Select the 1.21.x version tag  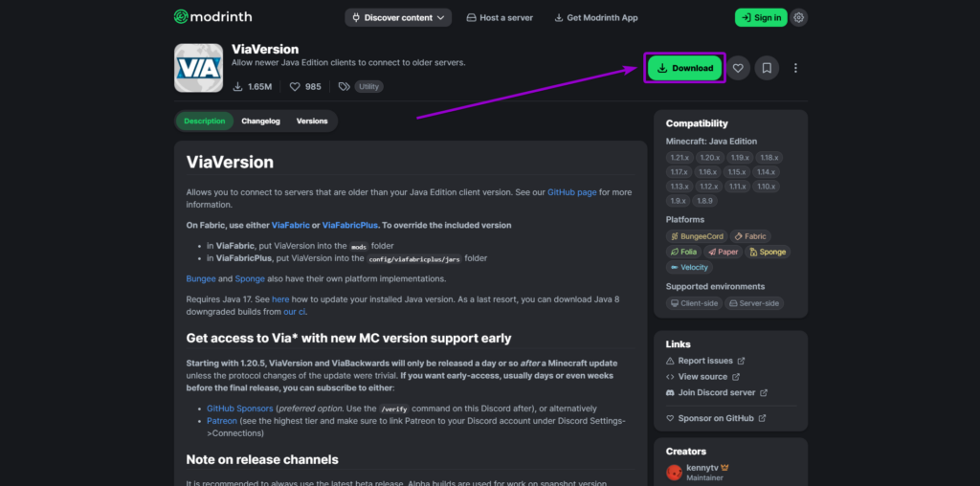pyautogui.click(x=679, y=158)
